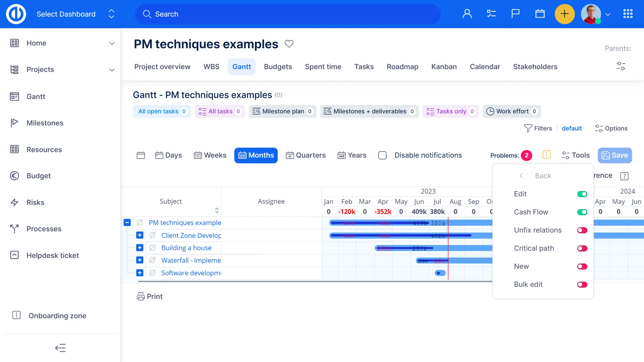Open the user profile icon in header

click(x=467, y=14)
